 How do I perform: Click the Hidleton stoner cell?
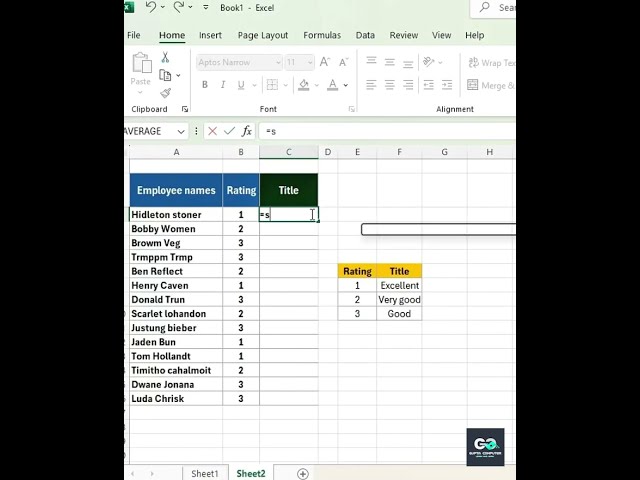coord(176,214)
